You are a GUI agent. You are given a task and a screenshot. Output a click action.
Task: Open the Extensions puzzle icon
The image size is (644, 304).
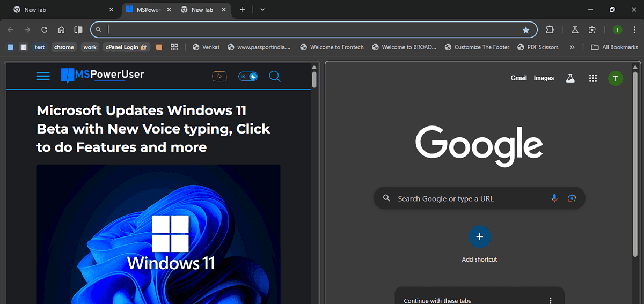(x=550, y=30)
